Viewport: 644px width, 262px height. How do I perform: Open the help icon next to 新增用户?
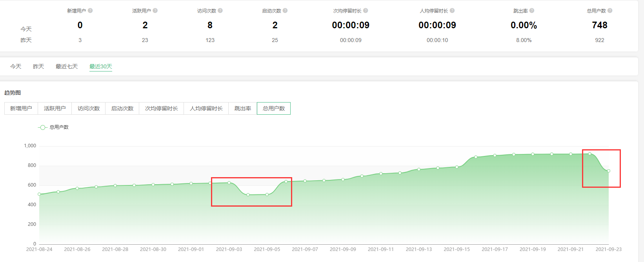pyautogui.click(x=90, y=11)
